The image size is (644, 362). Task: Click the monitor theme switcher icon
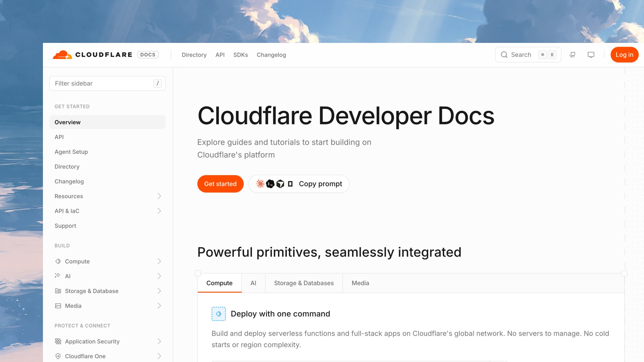pyautogui.click(x=591, y=55)
